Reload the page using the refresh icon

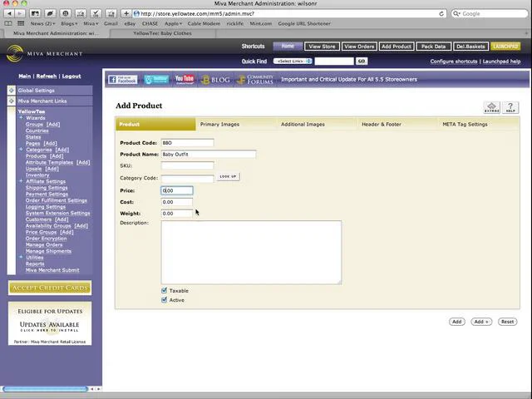click(x=441, y=13)
